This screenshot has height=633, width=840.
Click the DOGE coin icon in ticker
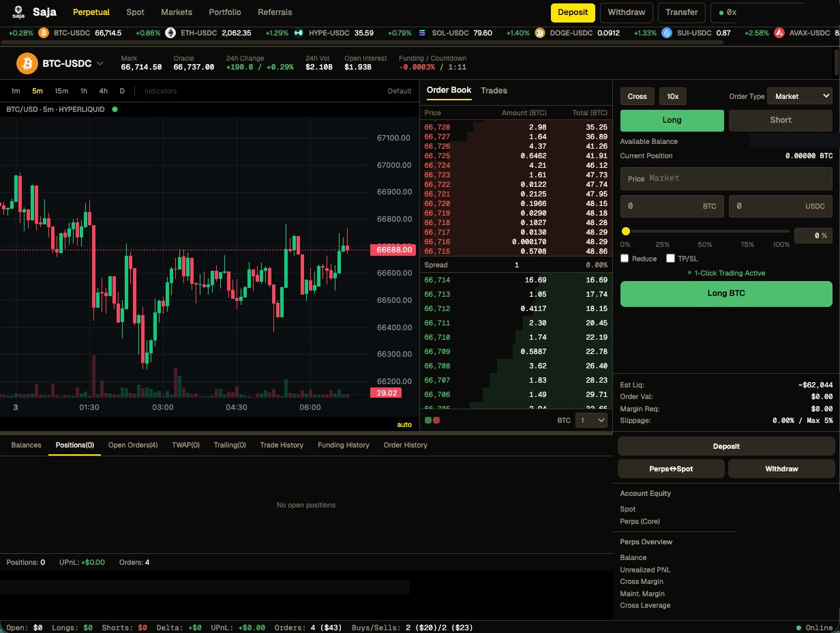click(540, 33)
